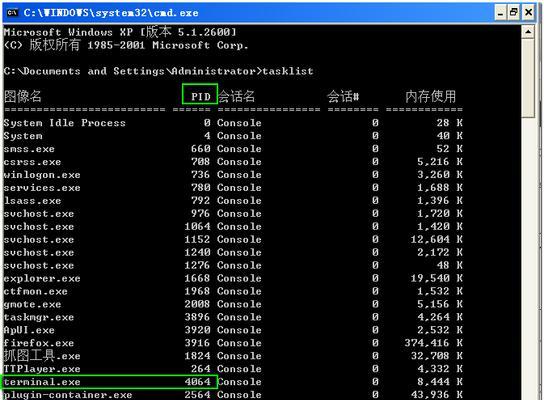Click the firefox.exe process name
Screen dimensions: 544x400
39,343
